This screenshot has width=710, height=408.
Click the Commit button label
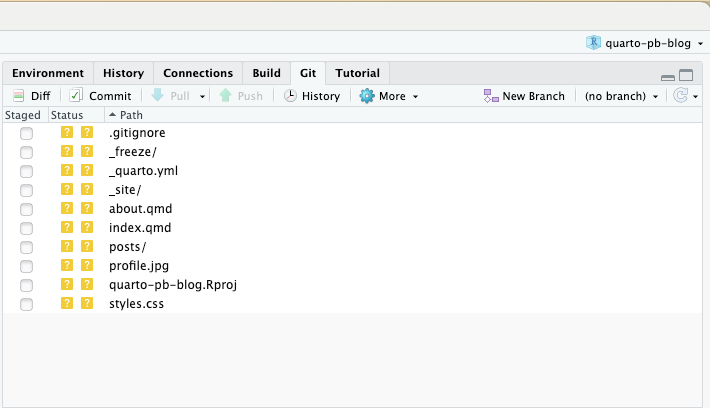click(110, 96)
